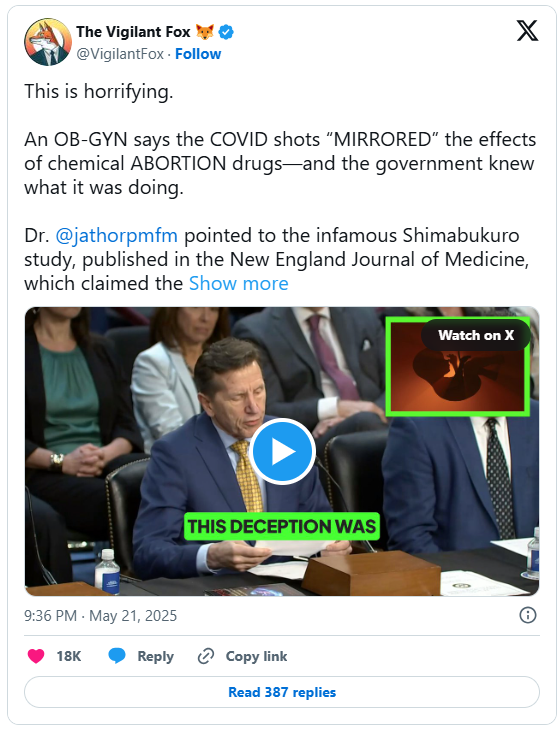The image size is (560, 729).
Task: Open the 9:36 PM May 21, 2025 timestamp
Action: point(100,616)
